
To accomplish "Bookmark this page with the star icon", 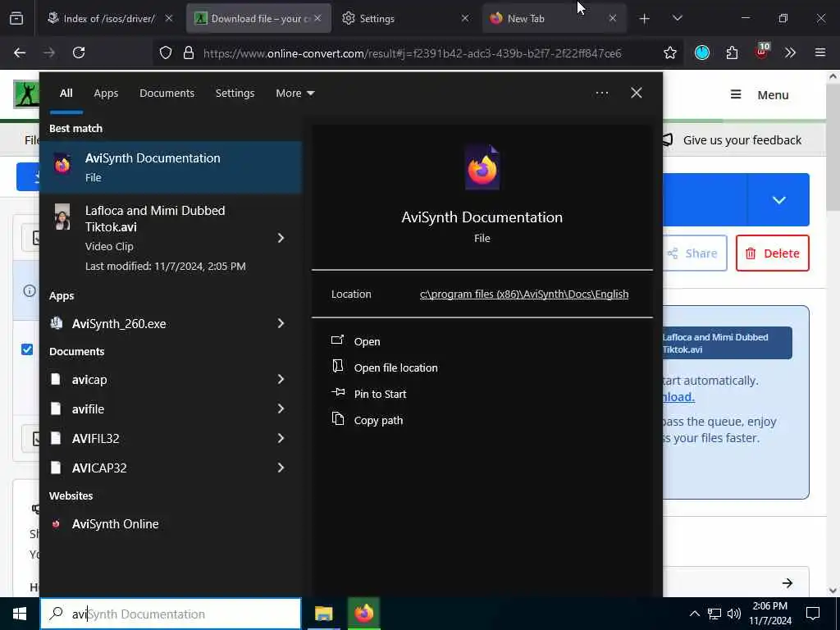I will [x=669, y=52].
